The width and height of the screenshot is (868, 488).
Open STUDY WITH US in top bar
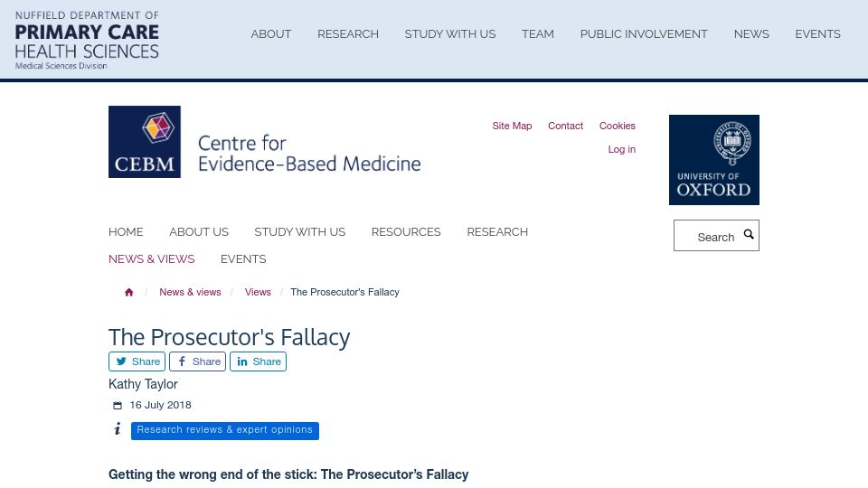tap(450, 34)
